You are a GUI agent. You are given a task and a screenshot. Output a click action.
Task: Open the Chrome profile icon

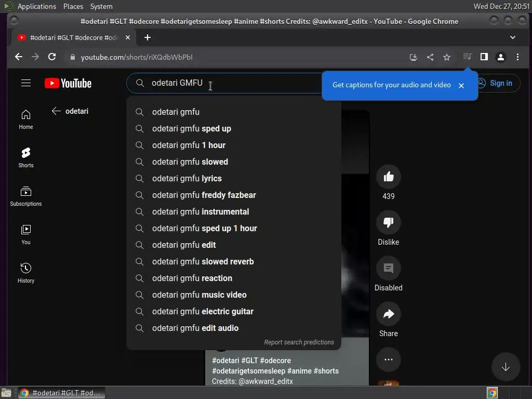pos(500,57)
